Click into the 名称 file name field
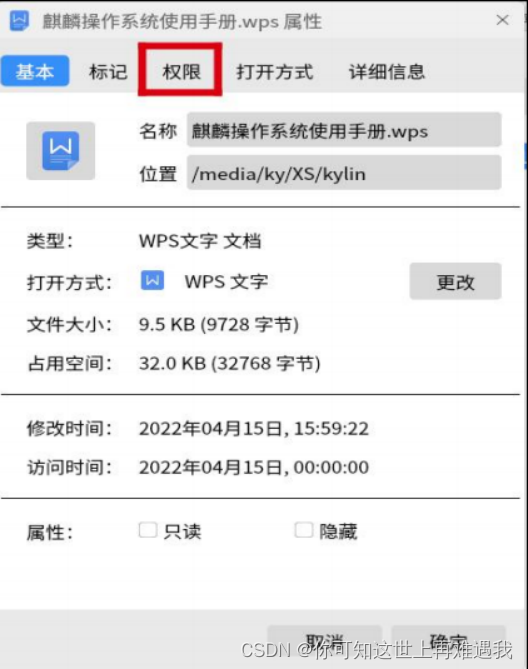 [x=344, y=130]
